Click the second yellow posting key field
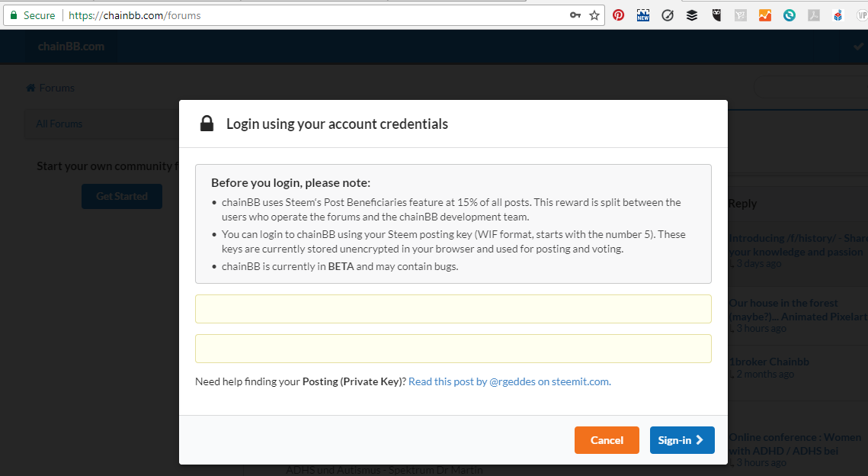This screenshot has width=868, height=476. click(x=453, y=349)
